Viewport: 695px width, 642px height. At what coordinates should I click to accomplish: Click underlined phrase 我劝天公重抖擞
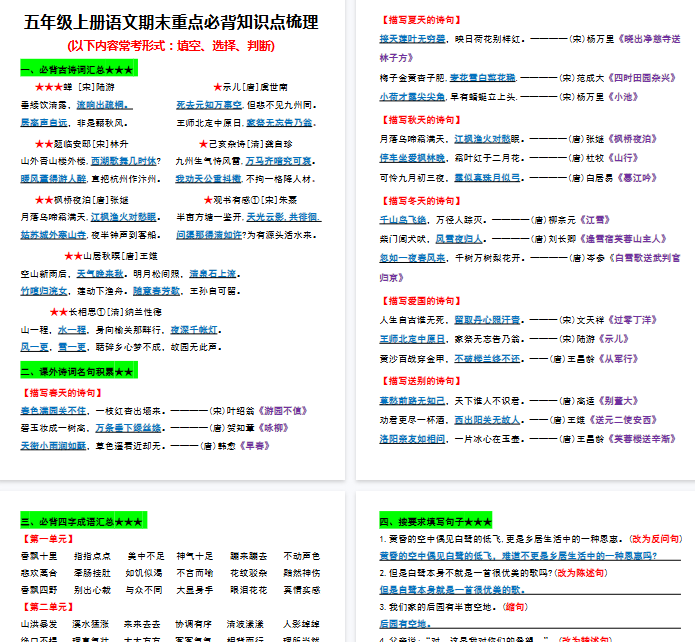pos(209,178)
